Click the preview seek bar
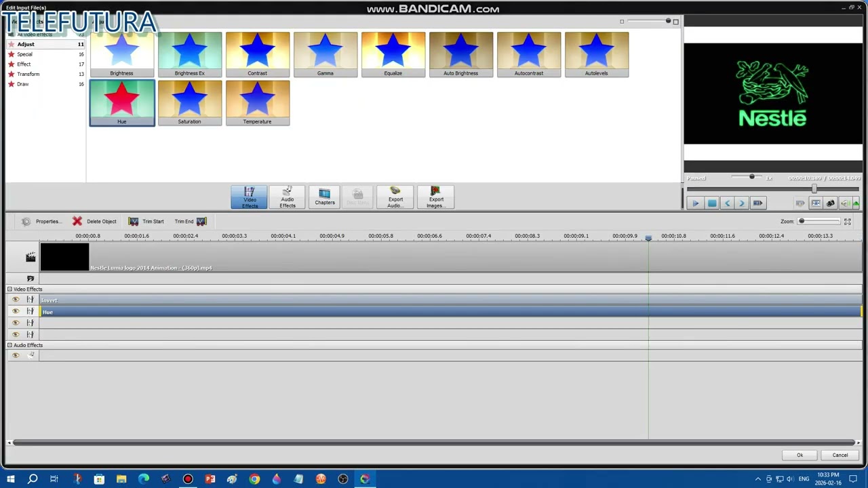 [x=773, y=189]
